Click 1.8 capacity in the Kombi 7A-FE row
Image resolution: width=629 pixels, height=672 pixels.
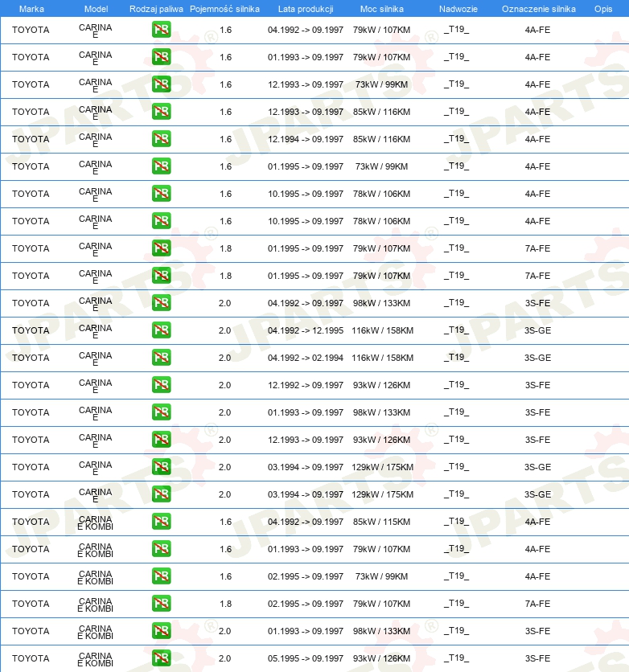point(225,604)
